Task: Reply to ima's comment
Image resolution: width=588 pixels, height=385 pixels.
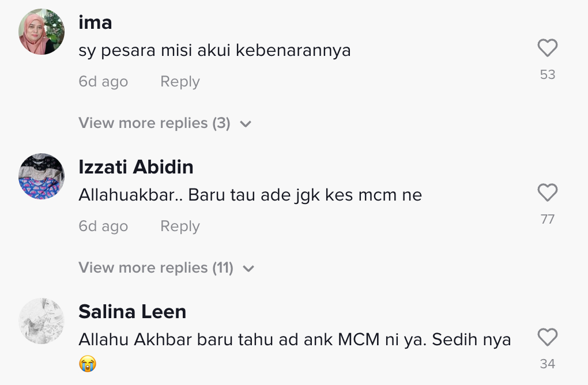Action: 180,82
